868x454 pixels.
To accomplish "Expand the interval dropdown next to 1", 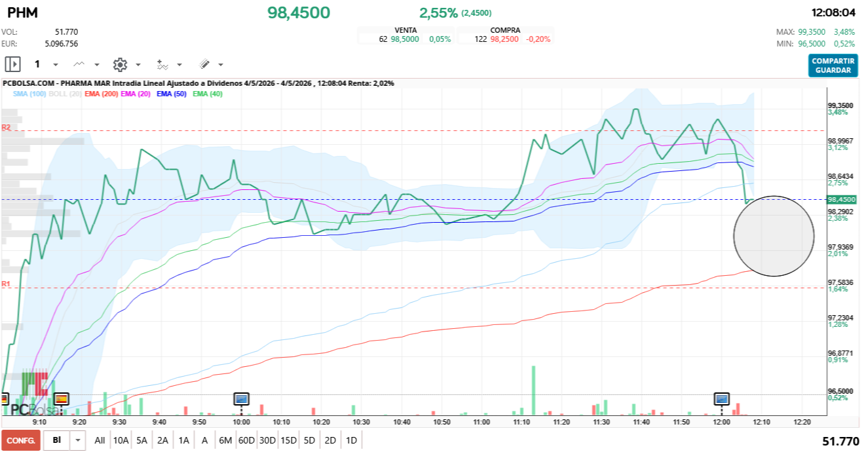I will coord(56,65).
